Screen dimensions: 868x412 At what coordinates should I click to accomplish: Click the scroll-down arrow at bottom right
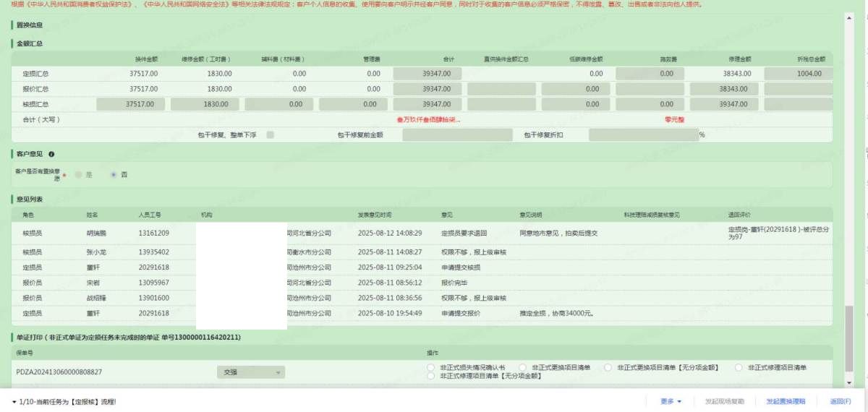click(x=850, y=382)
